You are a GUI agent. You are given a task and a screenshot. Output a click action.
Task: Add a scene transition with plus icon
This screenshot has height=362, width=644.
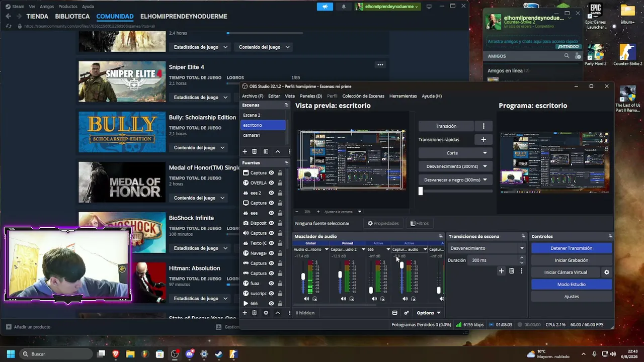[x=501, y=271]
